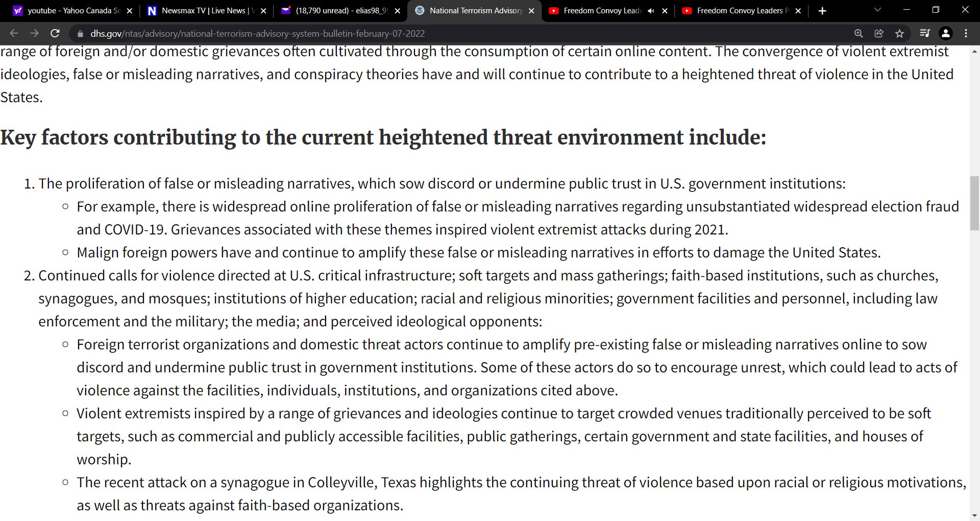Click text 'The proliferation of false or misleading narratives'
The width and height of the screenshot is (980, 521).
[197, 184]
